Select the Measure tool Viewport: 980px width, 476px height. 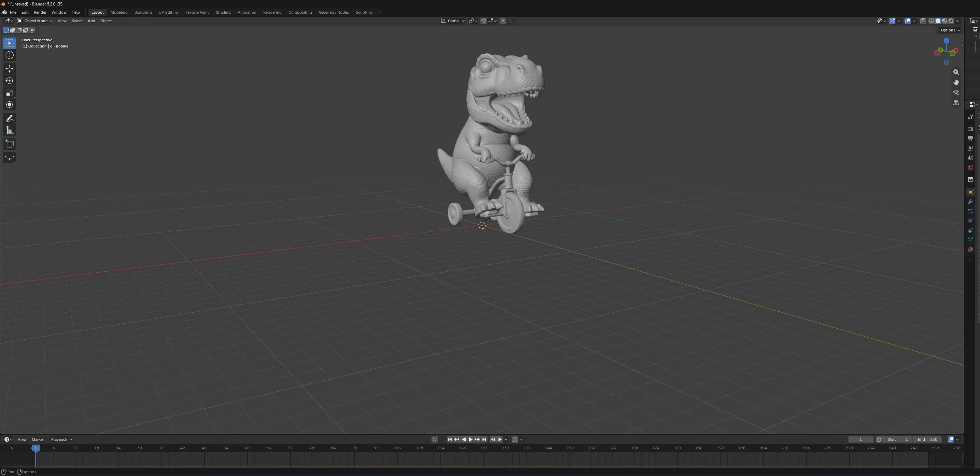(10, 131)
